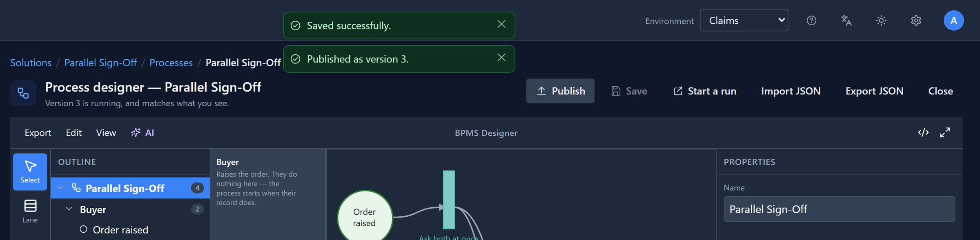The image size is (980, 240).
Task: Focus the Name field in Properties
Action: coord(839,209)
